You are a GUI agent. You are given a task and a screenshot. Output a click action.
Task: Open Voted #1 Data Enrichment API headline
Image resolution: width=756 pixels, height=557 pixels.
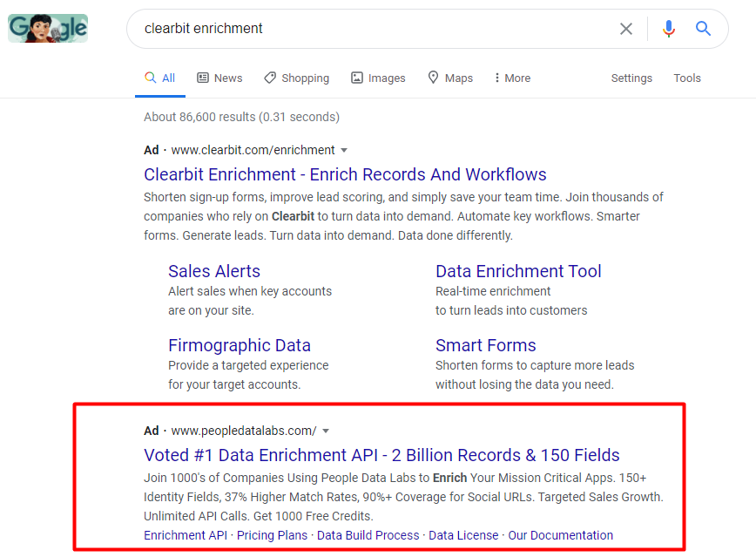pyautogui.click(x=381, y=455)
